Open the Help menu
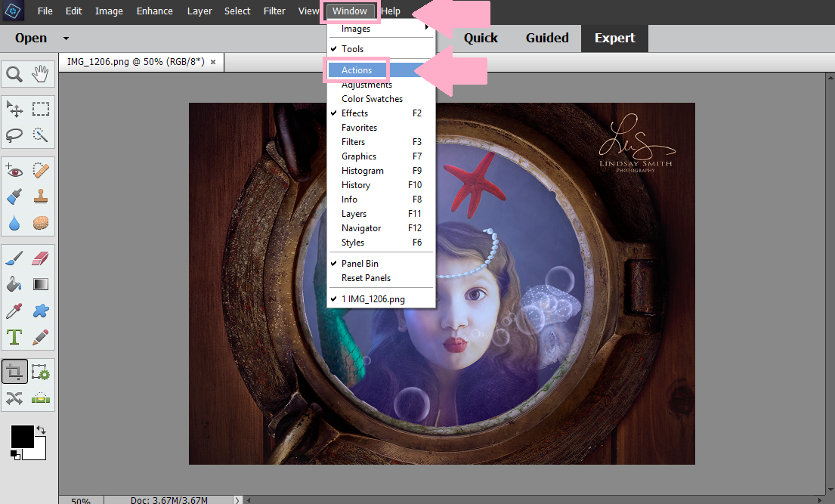This screenshot has width=835, height=504. (391, 11)
